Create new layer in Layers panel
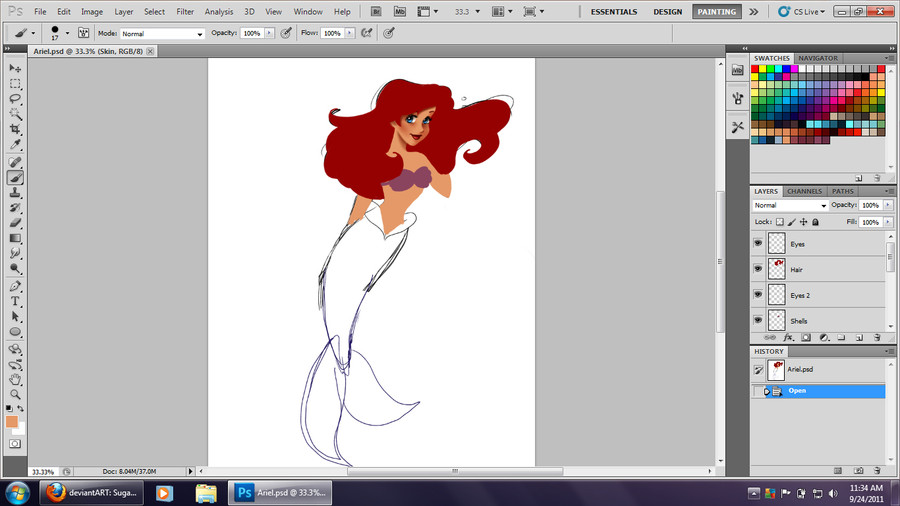Screen dimensions: 900x506 tap(859, 338)
